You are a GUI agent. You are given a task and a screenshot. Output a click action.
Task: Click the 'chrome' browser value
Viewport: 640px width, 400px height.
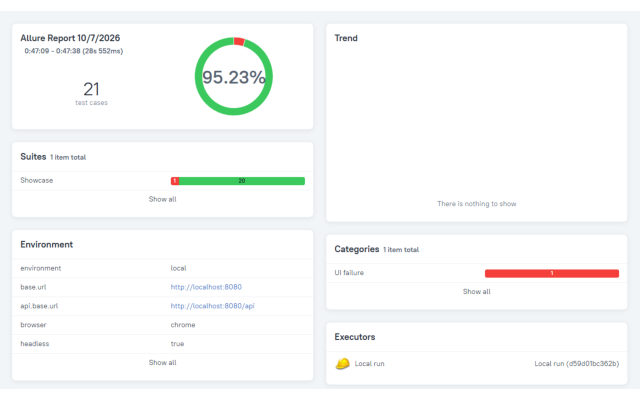[183, 325]
